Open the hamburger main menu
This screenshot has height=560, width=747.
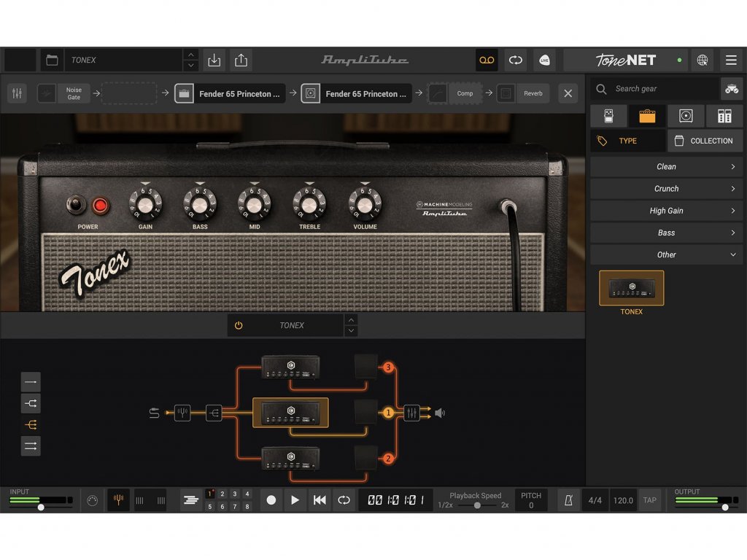(731, 60)
